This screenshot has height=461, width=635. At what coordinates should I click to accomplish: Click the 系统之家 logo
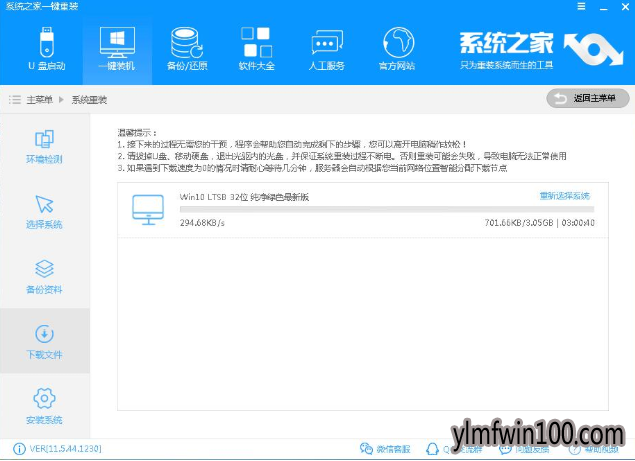[541, 49]
